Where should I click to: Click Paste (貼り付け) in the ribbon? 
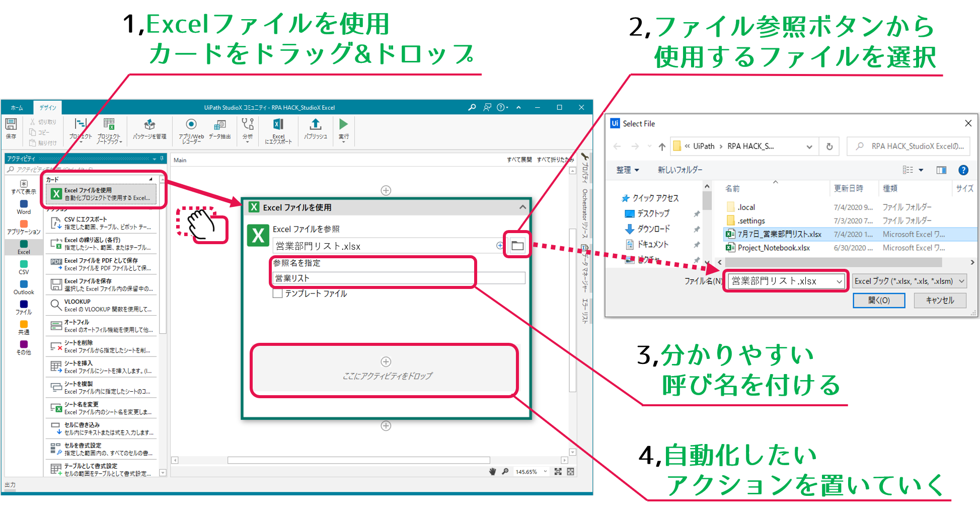coord(43,143)
